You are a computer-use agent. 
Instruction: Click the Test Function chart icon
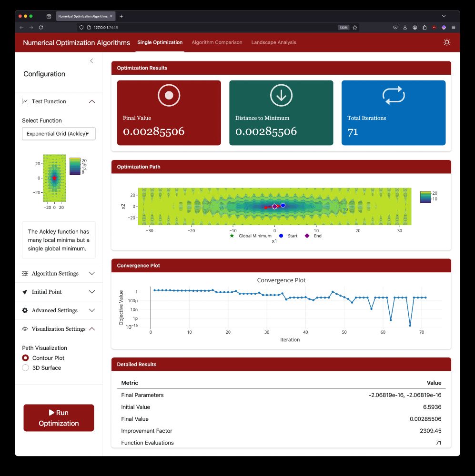tap(25, 101)
